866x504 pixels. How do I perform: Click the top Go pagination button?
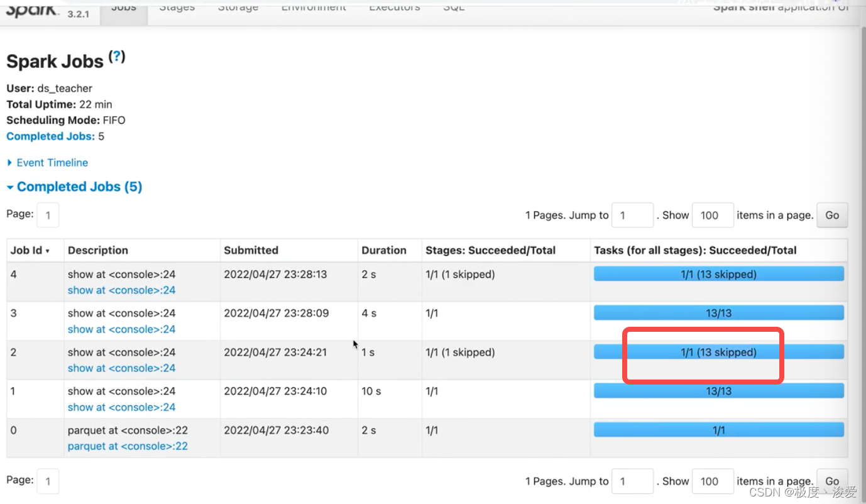click(x=832, y=215)
